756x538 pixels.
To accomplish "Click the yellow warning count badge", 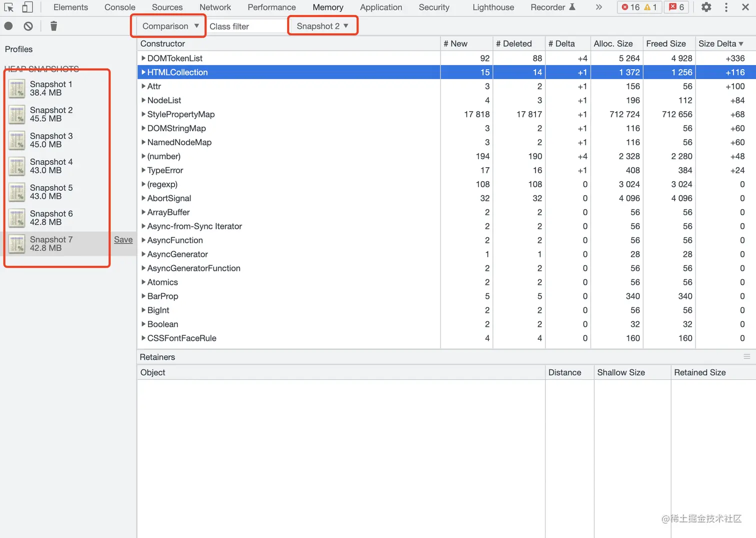I will tap(650, 8).
